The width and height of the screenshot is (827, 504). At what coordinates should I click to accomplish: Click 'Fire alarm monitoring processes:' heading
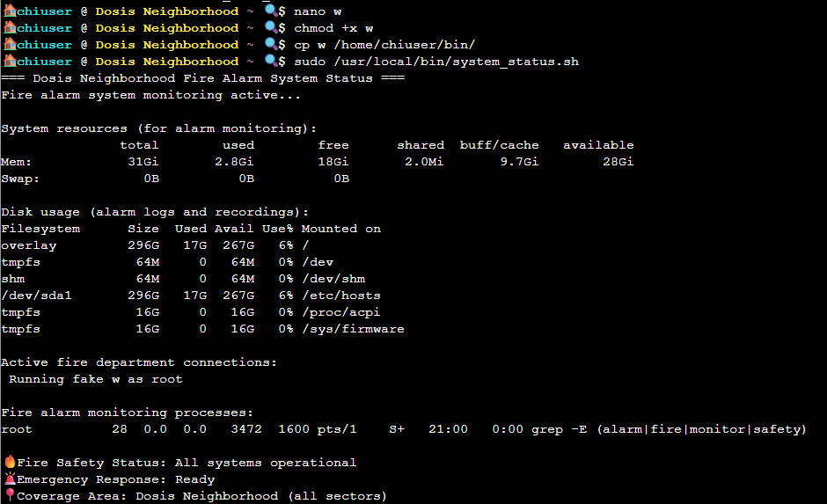[127, 413]
